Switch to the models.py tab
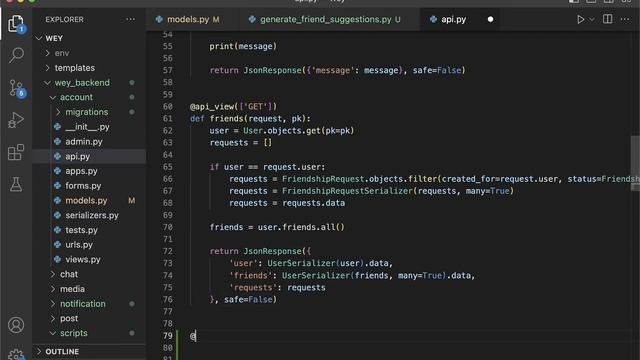640x360 pixels. 187,19
